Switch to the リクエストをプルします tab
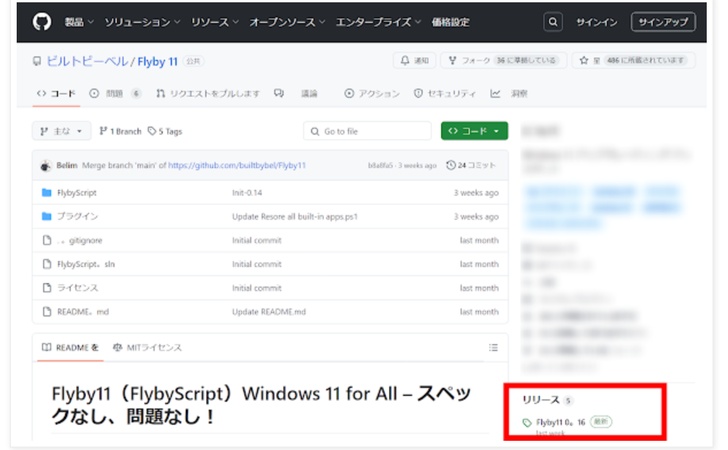 [x=208, y=93]
